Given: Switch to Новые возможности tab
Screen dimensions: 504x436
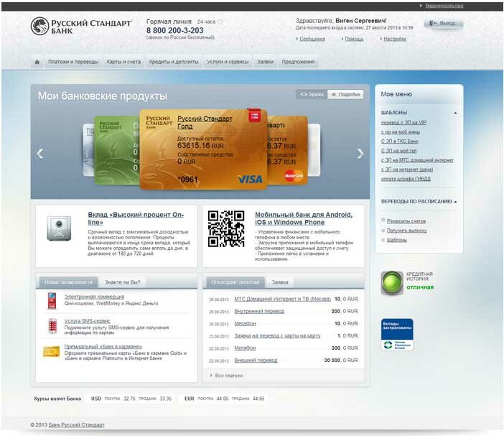Looking at the screenshot, I should click(68, 282).
